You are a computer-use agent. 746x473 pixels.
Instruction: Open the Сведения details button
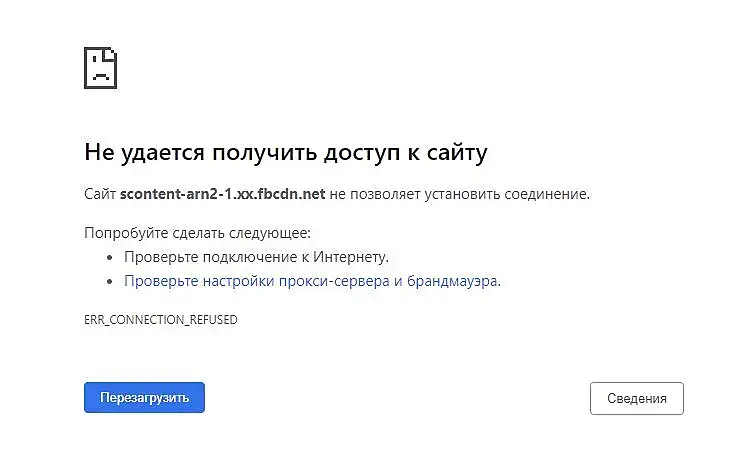click(x=636, y=398)
